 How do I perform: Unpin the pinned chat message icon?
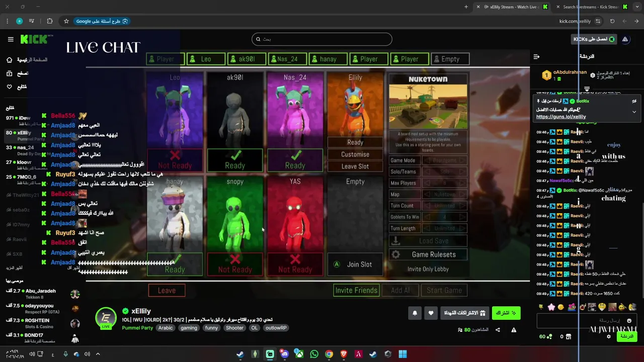pyautogui.click(x=634, y=101)
